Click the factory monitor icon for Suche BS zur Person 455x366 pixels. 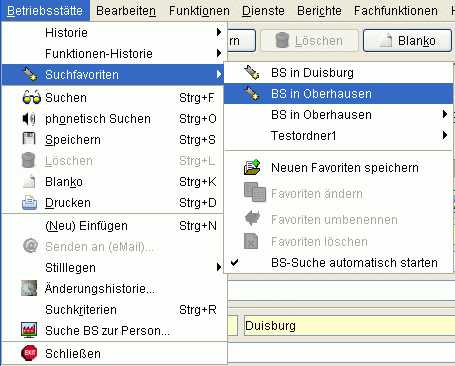tap(29, 330)
